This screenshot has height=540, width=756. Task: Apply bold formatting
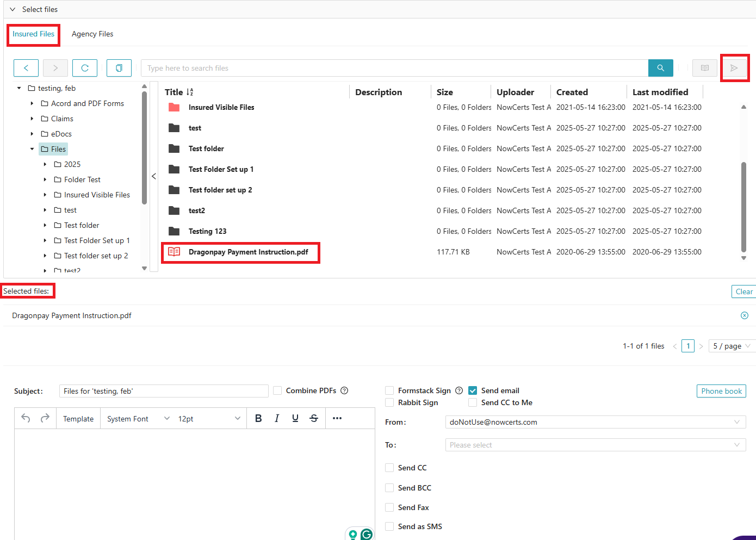pyautogui.click(x=258, y=418)
